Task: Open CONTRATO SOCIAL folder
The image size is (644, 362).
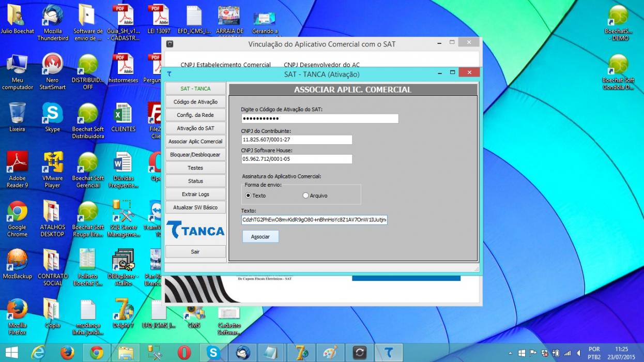Action: click(x=53, y=268)
